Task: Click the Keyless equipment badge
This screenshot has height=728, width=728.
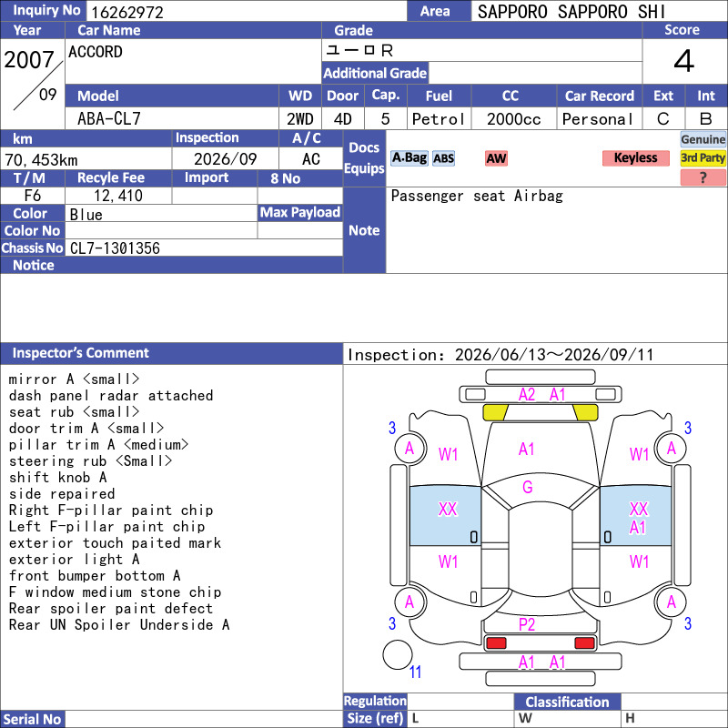Action: click(x=635, y=158)
